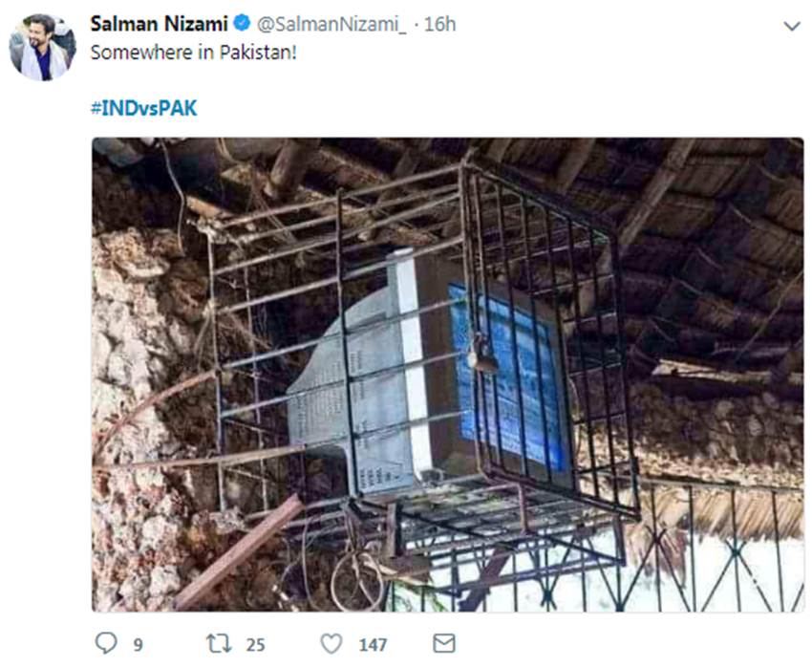Open the @SalmanNizami_ handle link
Image resolution: width=812 pixels, height=667 pixels.
[331, 25]
